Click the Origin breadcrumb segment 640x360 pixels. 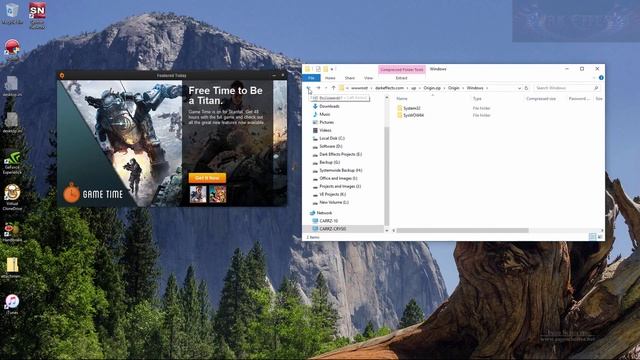pos(453,88)
